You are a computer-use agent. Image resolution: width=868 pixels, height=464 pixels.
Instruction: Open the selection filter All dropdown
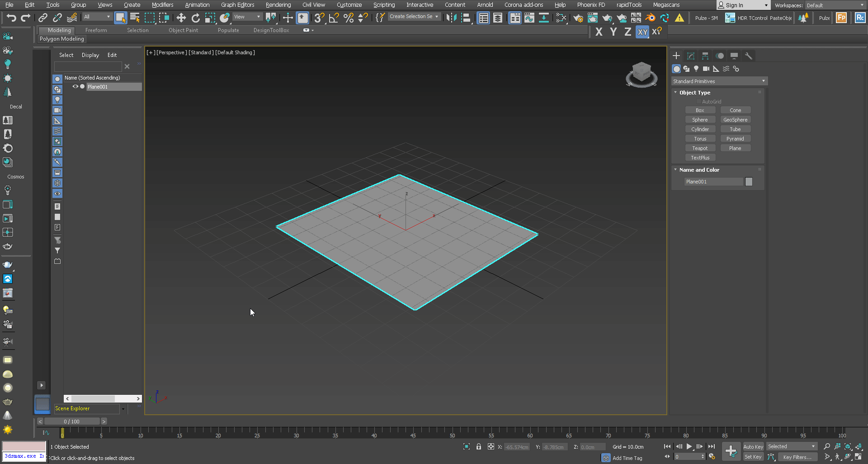97,17
